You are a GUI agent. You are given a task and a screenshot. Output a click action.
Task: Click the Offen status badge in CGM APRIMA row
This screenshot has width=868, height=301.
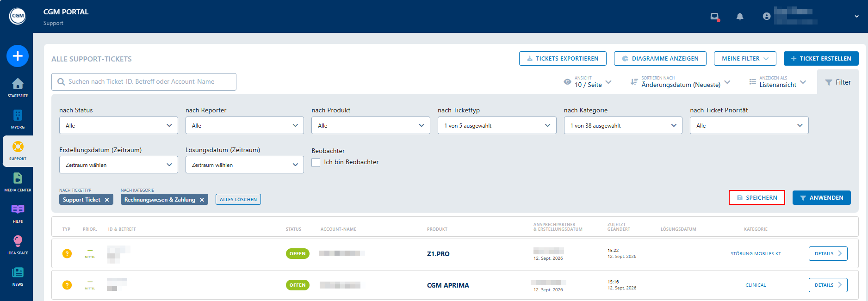298,285
